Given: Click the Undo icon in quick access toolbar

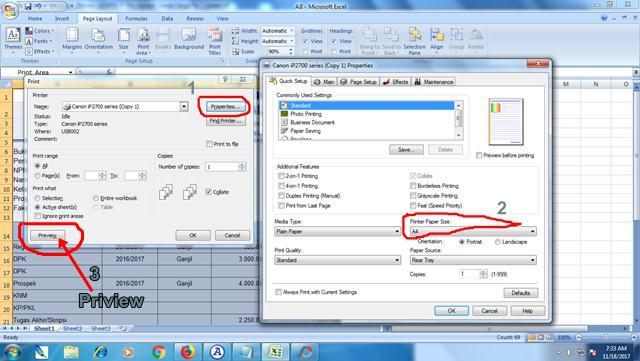Looking at the screenshot, I should (39, 6).
